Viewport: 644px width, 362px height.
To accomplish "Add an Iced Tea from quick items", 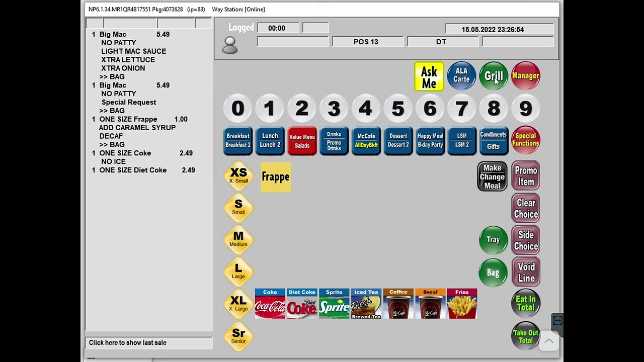I will point(366,304).
